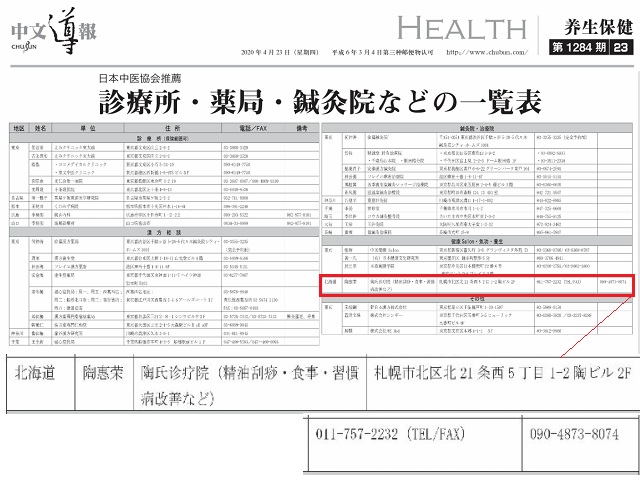Image resolution: width=640 pixels, height=480 pixels.
Task: Click the 日本中医協会推薦 subtitle
Action: pos(140,78)
